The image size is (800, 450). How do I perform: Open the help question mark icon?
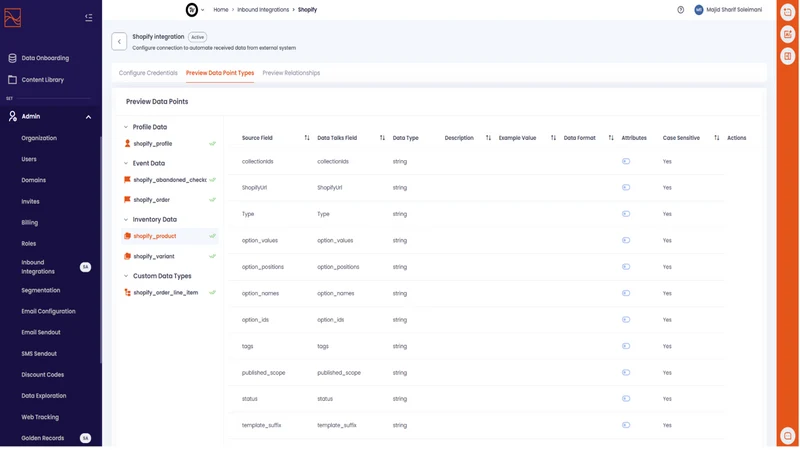pos(681,10)
